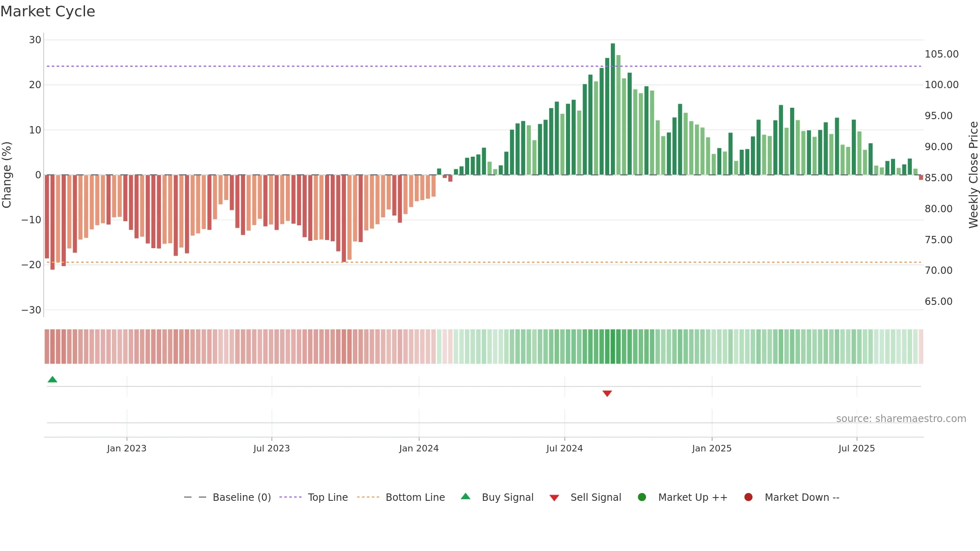Toggle Market Up ++ legend entry

pos(683,497)
